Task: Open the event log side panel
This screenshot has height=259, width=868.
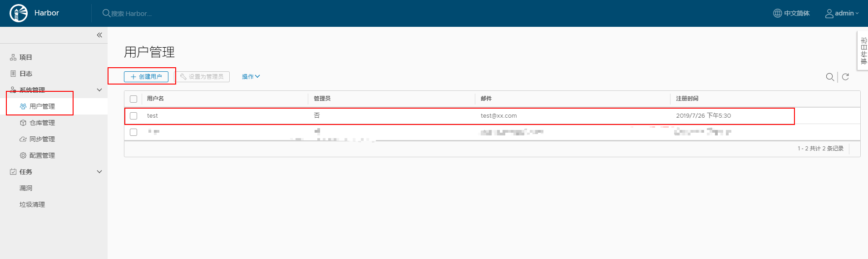Action: [863, 51]
